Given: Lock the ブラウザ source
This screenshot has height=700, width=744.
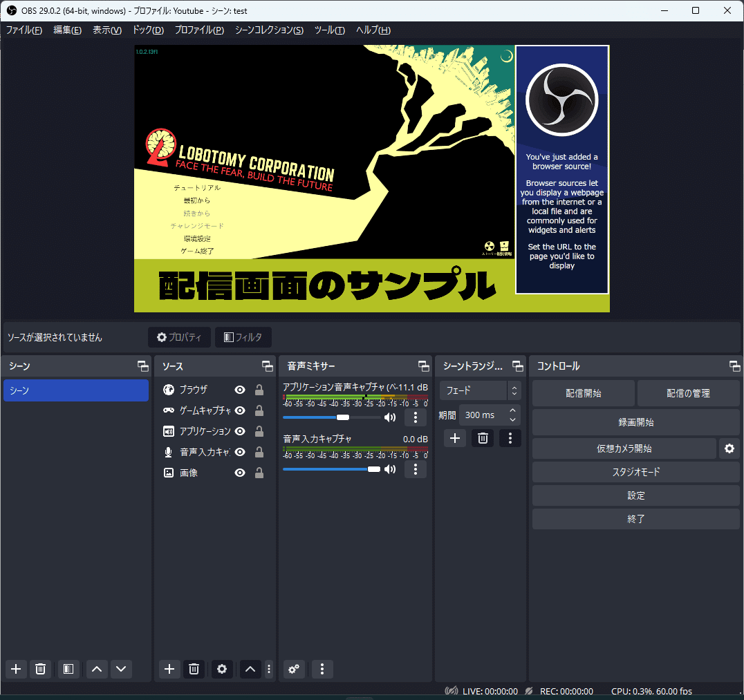Looking at the screenshot, I should (259, 390).
